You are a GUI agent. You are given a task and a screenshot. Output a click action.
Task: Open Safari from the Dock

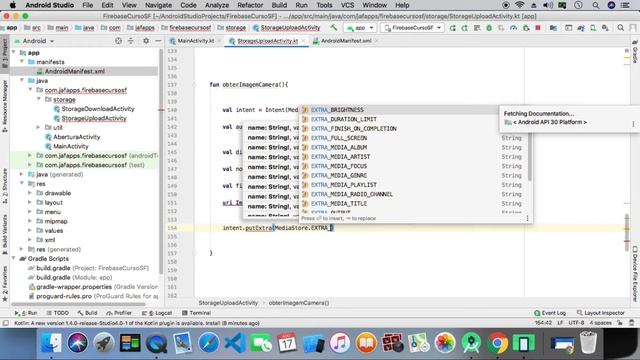(209, 342)
